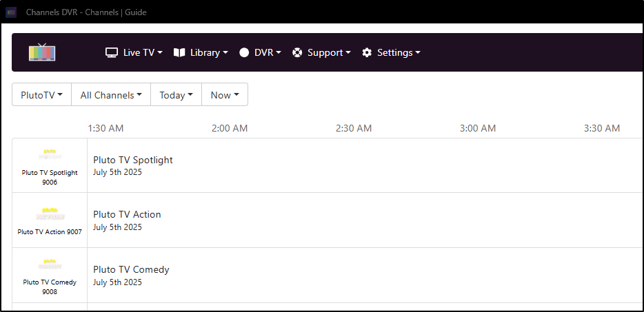Click the Channels DVR TV logo
The image size is (644, 312).
tap(42, 52)
